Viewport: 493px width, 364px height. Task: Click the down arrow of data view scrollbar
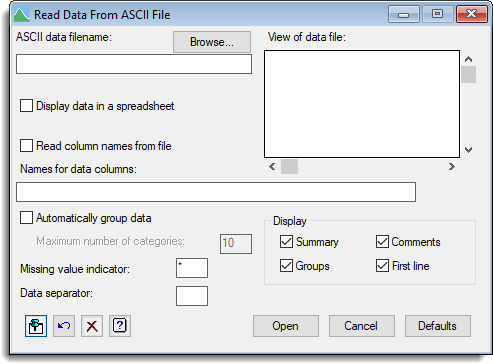click(468, 150)
